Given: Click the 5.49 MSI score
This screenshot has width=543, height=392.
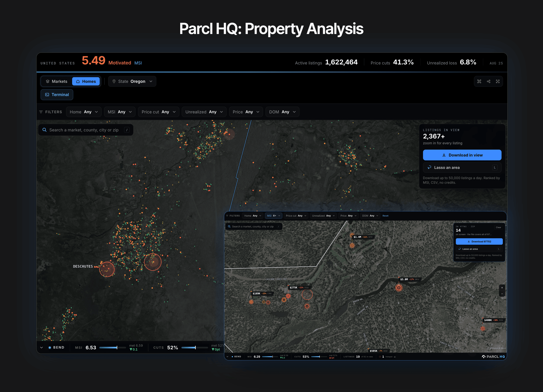Looking at the screenshot, I should (93, 61).
